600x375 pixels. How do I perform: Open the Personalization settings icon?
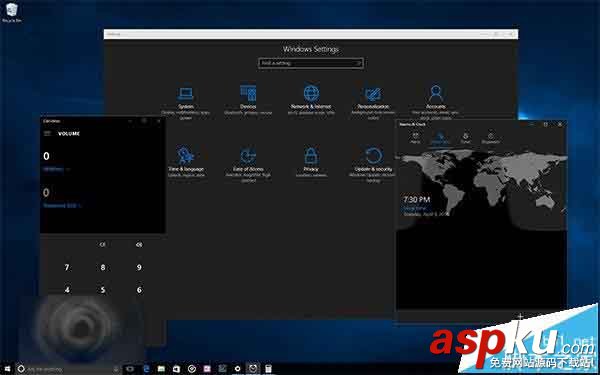373,94
